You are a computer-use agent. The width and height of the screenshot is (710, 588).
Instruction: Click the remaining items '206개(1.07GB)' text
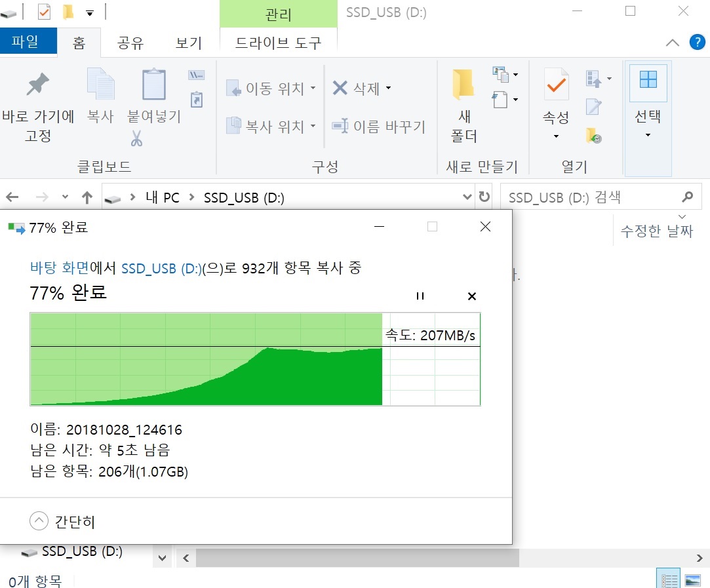[143, 472]
